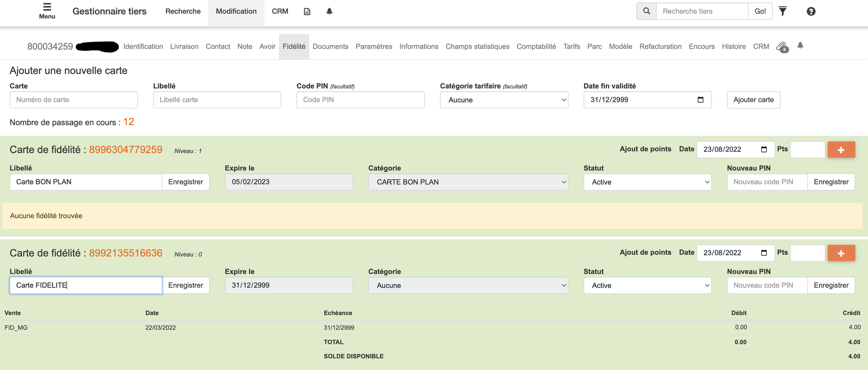
Task: Expand the Catégorie tarifaire Aucune dropdown
Action: (504, 100)
